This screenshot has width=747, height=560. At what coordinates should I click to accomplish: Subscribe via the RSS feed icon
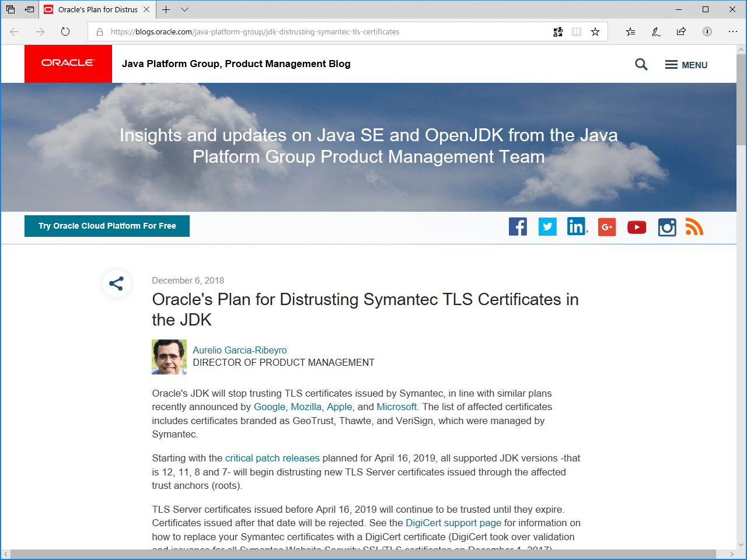[x=694, y=227]
